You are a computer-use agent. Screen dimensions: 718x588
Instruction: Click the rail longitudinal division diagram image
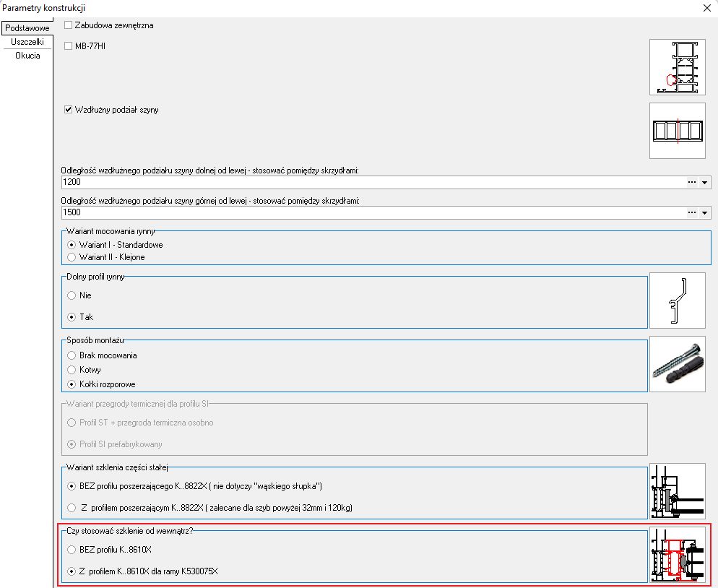pos(677,131)
